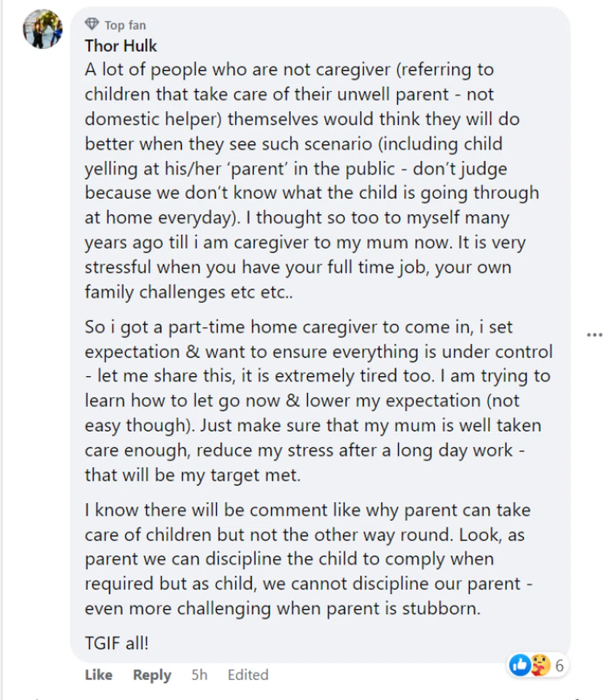This screenshot has width=615, height=700.
Task: Click the Top fan diamond badge icon
Action: point(92,24)
